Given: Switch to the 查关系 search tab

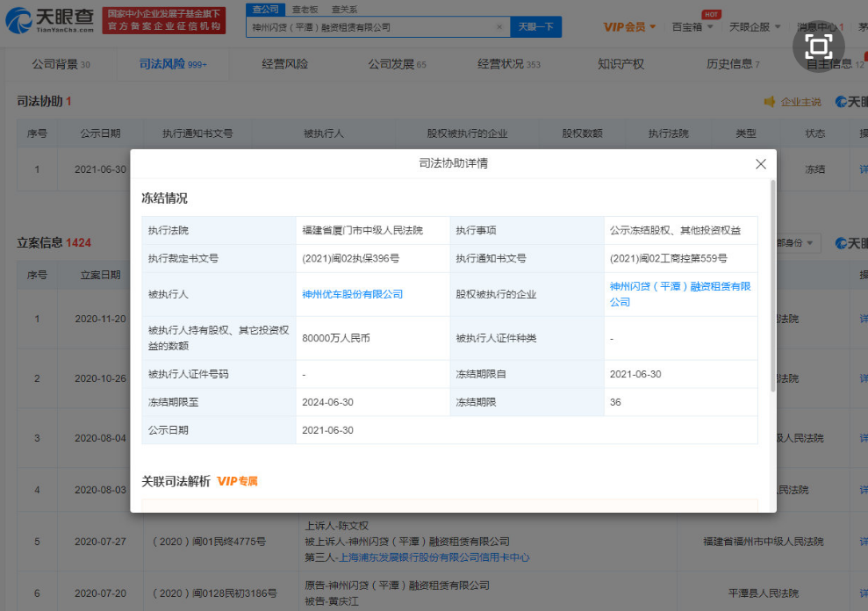Looking at the screenshot, I should point(344,10).
